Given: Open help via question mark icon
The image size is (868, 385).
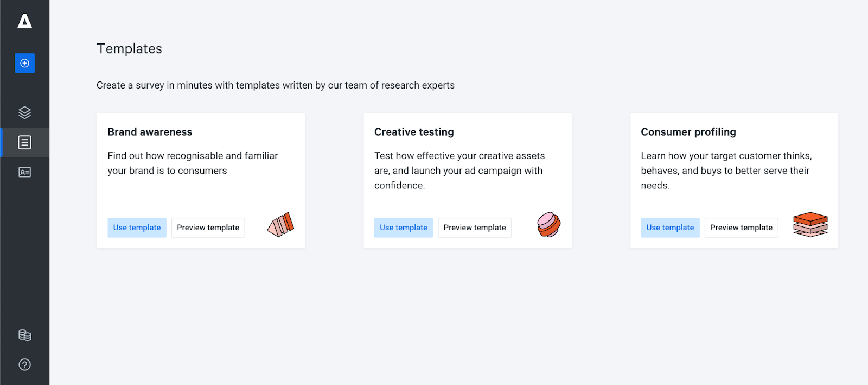Looking at the screenshot, I should [x=24, y=364].
